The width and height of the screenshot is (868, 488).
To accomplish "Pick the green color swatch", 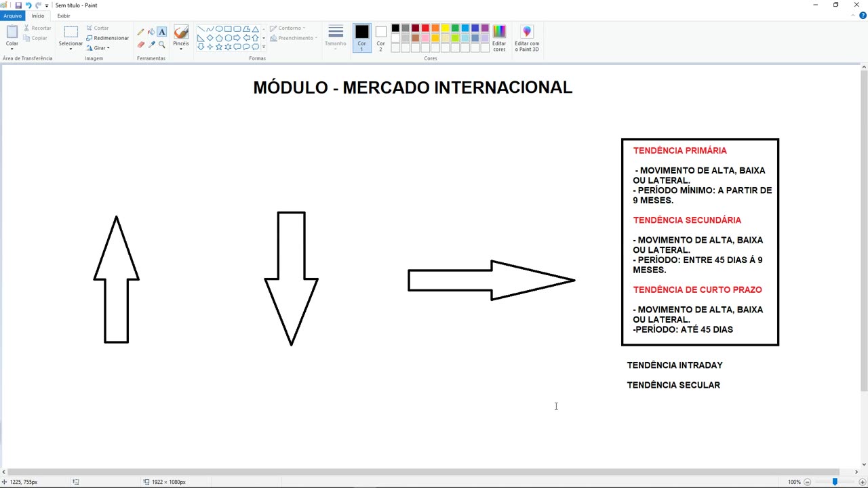I will (455, 28).
